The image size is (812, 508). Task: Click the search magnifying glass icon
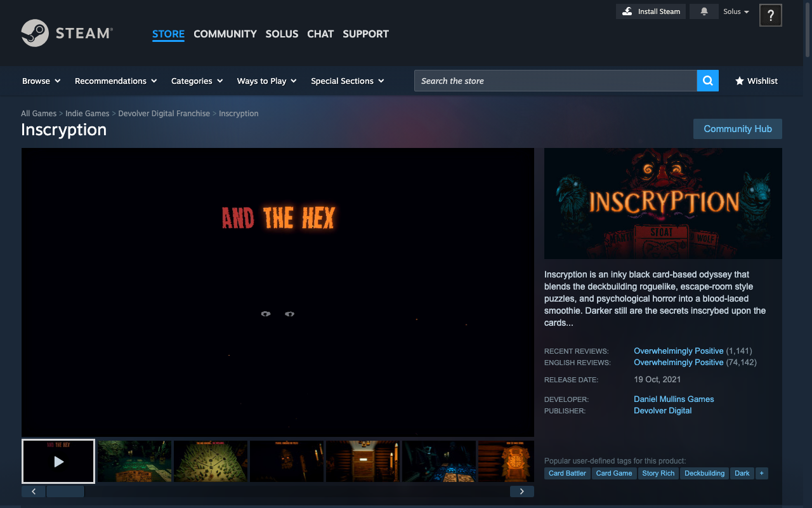707,81
